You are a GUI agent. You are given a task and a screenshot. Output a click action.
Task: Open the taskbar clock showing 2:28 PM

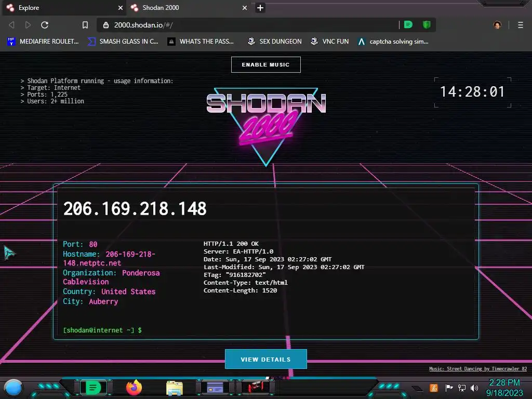tap(504, 388)
